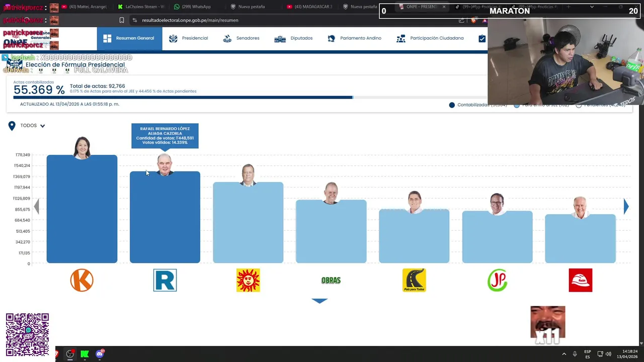Screen dimensions: 644x362
Task: Open ESP language selector in tray
Action: [x=588, y=354]
